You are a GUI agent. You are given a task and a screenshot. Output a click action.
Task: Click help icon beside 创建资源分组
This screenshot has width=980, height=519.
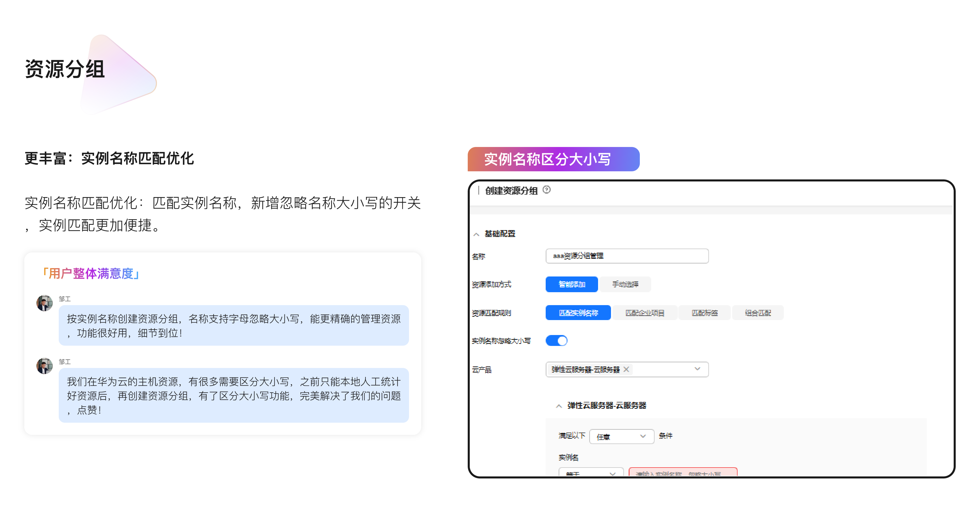[x=546, y=190]
